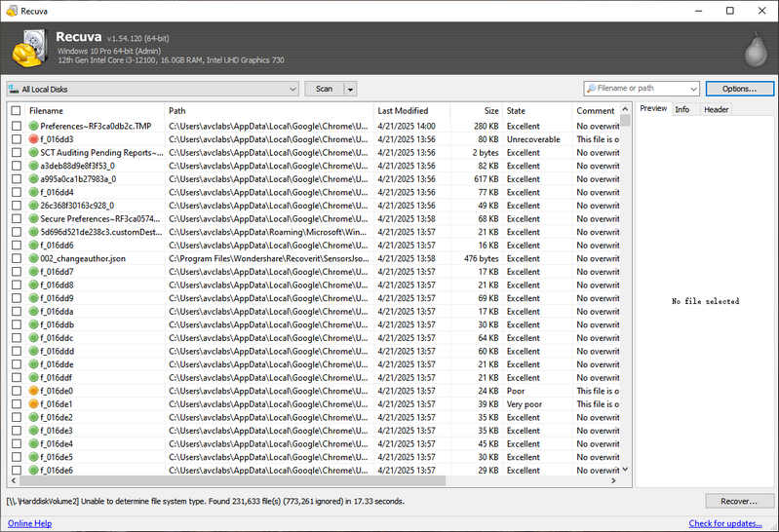Open the Online Help link

point(29,524)
